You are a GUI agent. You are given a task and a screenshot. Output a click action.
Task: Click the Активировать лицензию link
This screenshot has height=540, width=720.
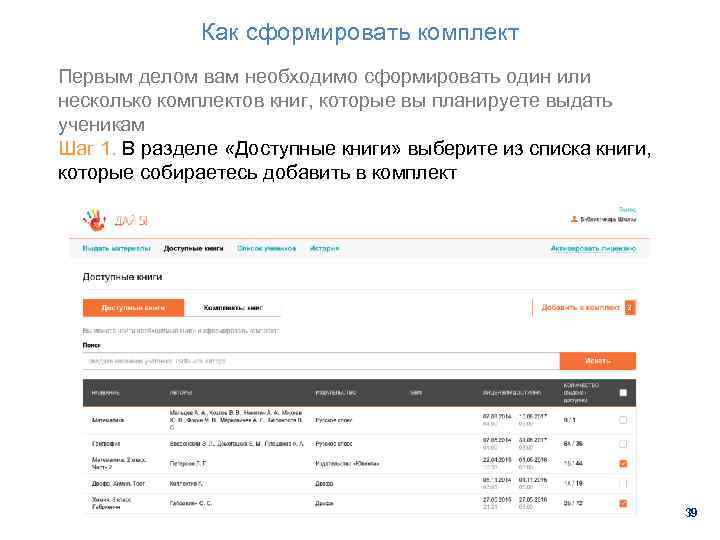coord(593,248)
